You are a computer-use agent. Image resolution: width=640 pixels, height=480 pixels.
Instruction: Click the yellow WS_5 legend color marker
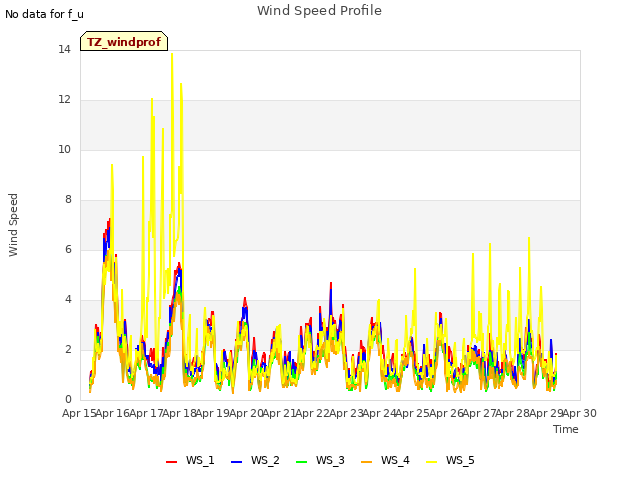coord(431,462)
